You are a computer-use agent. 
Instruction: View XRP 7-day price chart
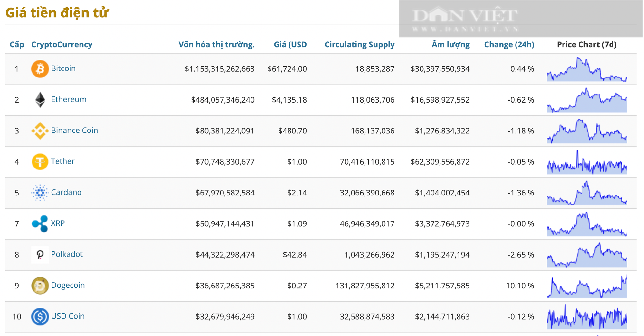[587, 223]
